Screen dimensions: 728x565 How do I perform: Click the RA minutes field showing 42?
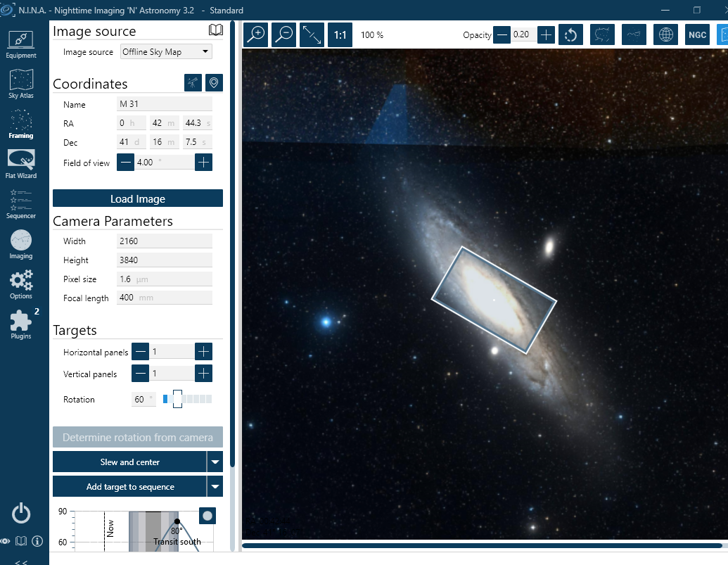pyautogui.click(x=165, y=123)
